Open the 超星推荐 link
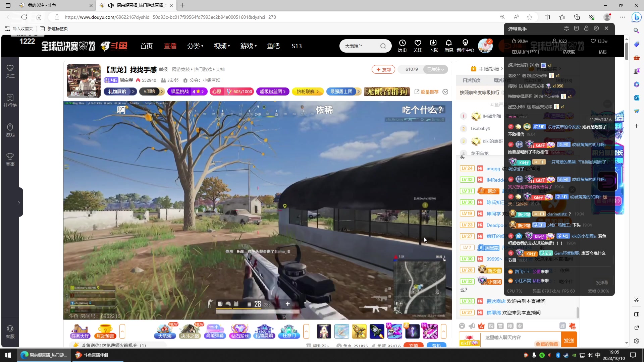 [x=426, y=92]
